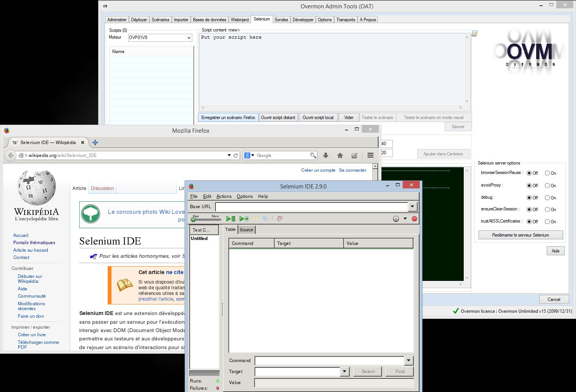This screenshot has height=392, width=576.
Task: Click the Selenium rollup swirl icon
Action: click(280, 219)
